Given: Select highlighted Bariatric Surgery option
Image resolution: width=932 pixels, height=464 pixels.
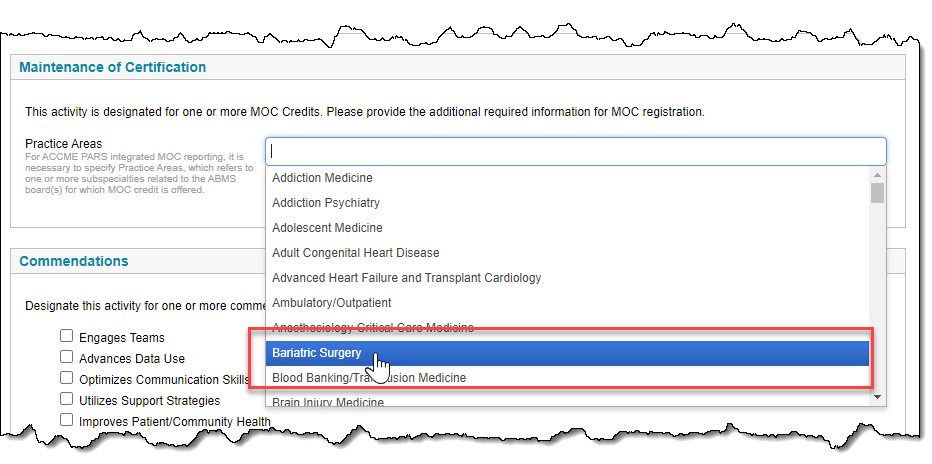Looking at the screenshot, I should 567,353.
